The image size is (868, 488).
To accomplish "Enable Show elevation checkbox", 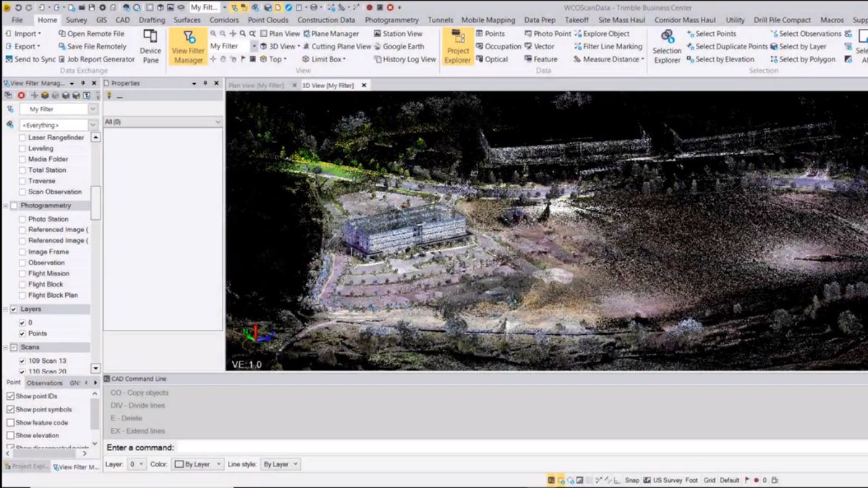I will tap(11, 435).
